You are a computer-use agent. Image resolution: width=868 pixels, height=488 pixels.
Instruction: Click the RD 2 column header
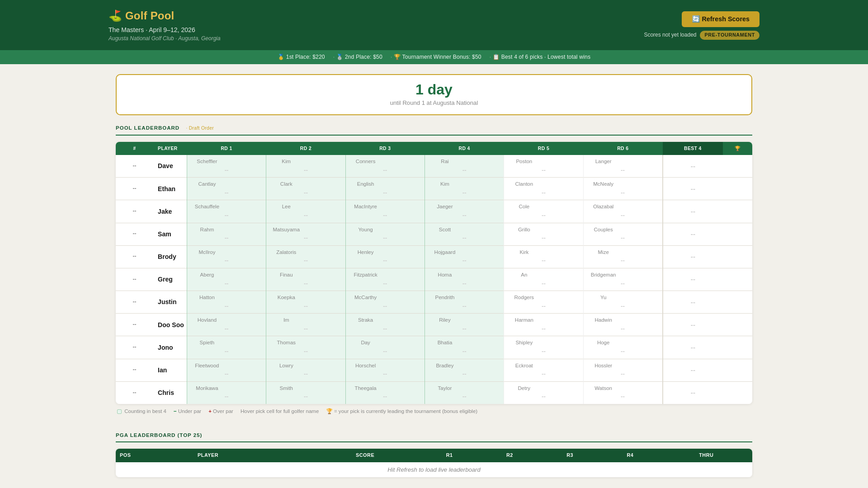click(x=306, y=148)
